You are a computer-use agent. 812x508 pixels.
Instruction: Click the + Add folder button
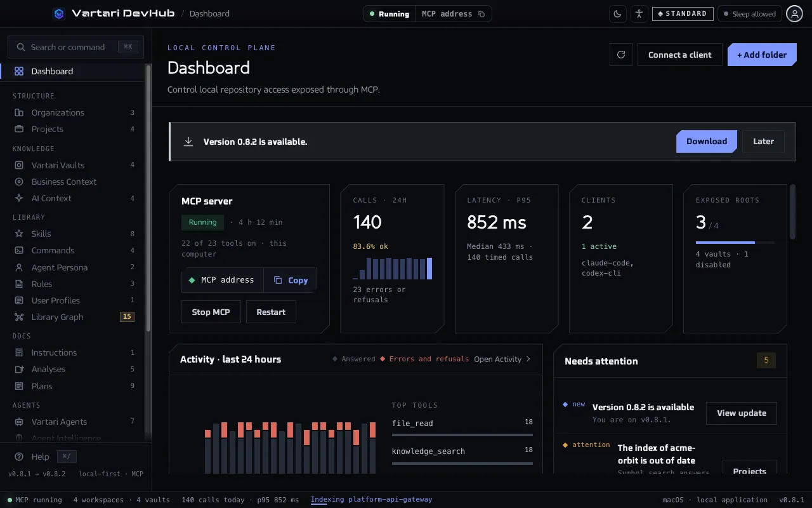(762, 55)
